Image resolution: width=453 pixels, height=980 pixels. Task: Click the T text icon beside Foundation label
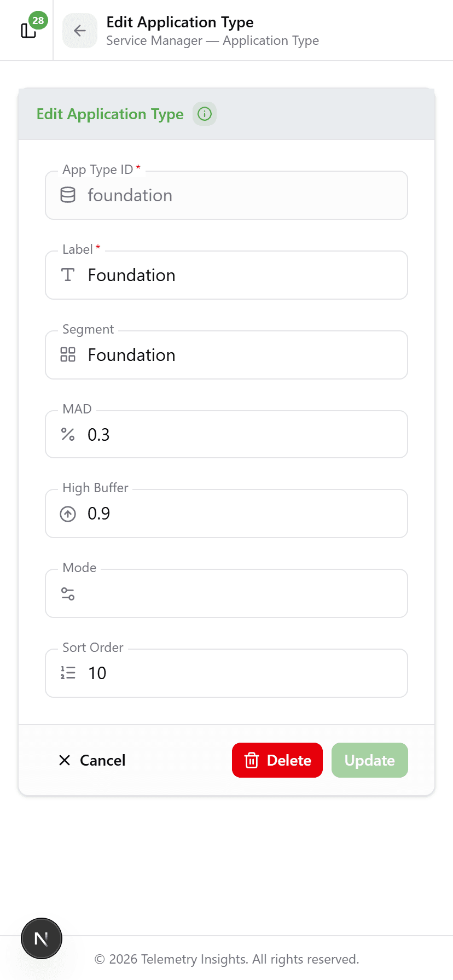67,275
